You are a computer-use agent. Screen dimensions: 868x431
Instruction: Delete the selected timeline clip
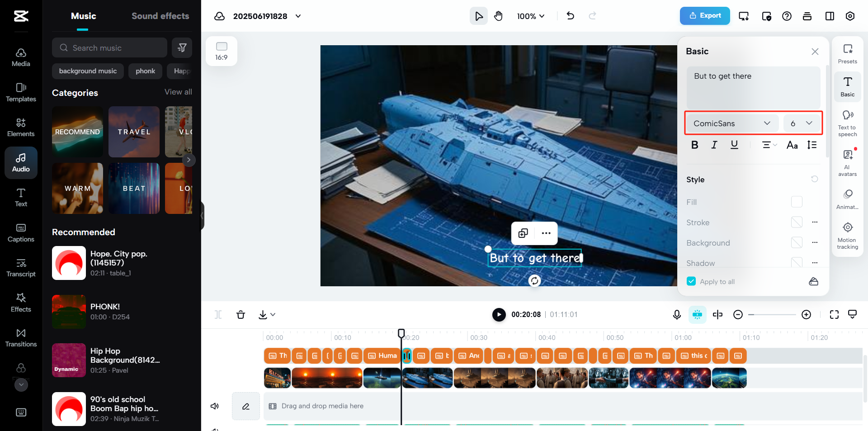pos(241,314)
